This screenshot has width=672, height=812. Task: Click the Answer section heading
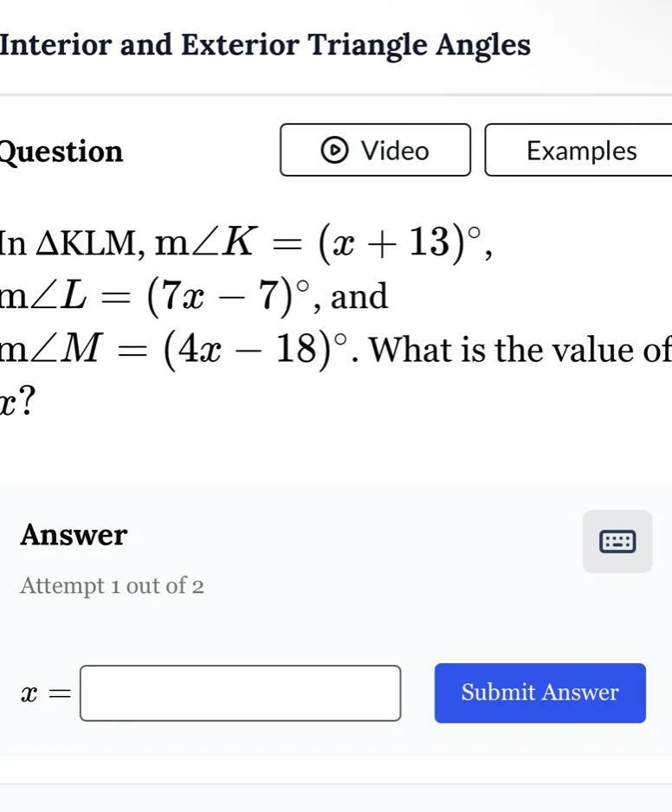click(x=74, y=535)
